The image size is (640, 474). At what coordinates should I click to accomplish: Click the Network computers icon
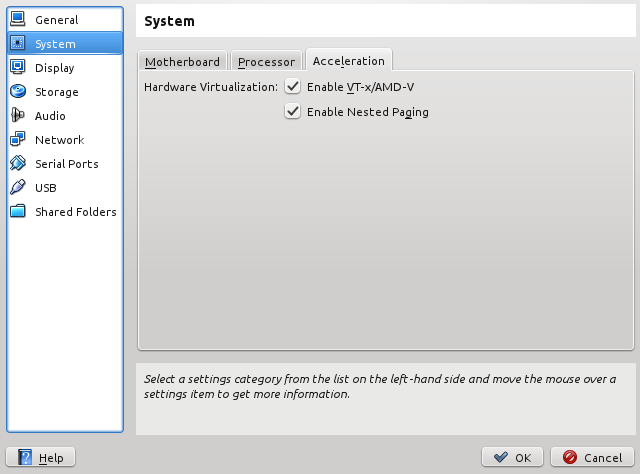(x=18, y=140)
